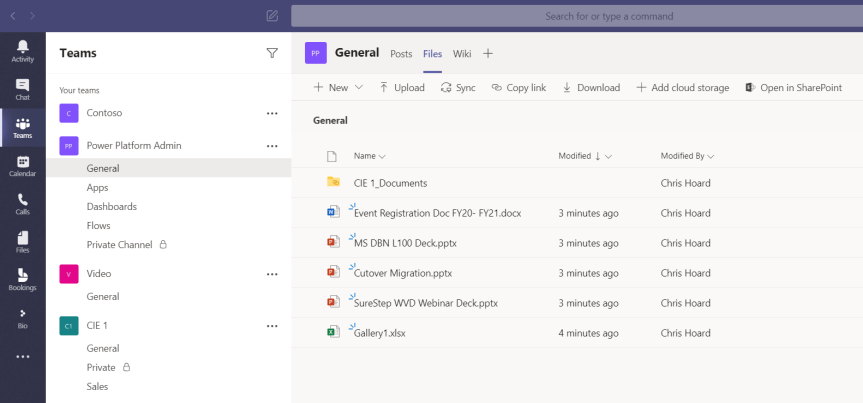The width and height of the screenshot is (863, 403).
Task: Click the Sync toolbar button
Action: pyautogui.click(x=458, y=88)
